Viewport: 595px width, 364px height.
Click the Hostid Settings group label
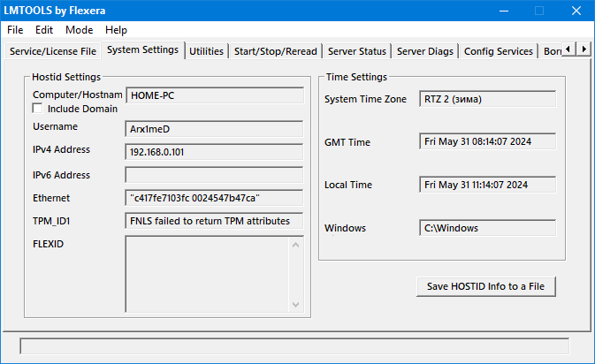pyautogui.click(x=66, y=77)
